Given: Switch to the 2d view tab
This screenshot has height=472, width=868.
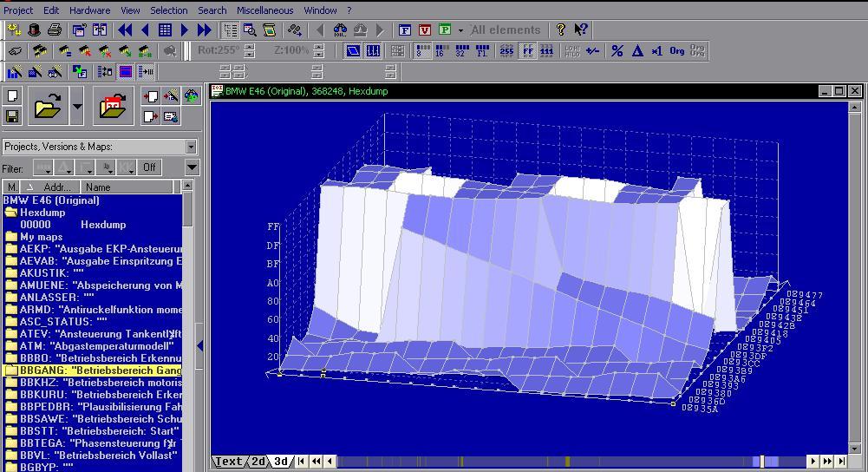Looking at the screenshot, I should (x=259, y=462).
